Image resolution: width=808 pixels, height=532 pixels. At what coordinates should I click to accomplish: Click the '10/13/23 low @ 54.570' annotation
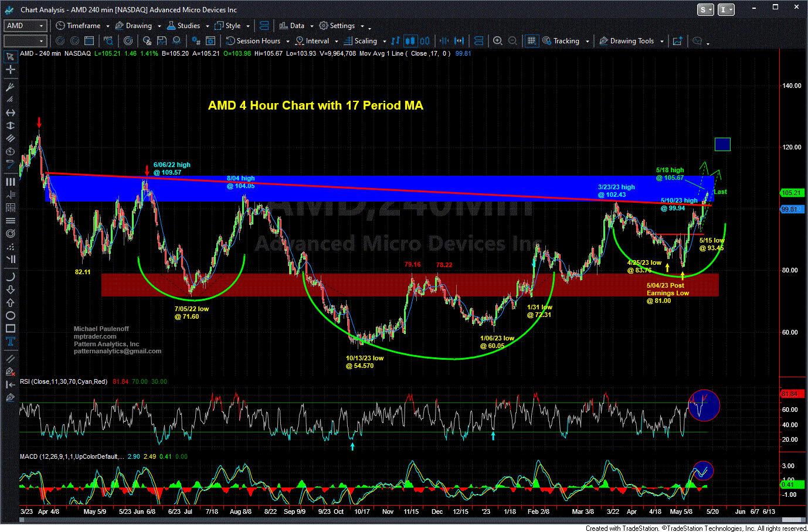click(364, 362)
